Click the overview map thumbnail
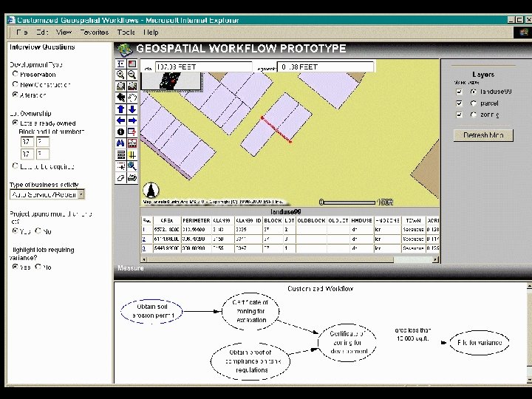The width and height of the screenshot is (532, 399). [171, 81]
